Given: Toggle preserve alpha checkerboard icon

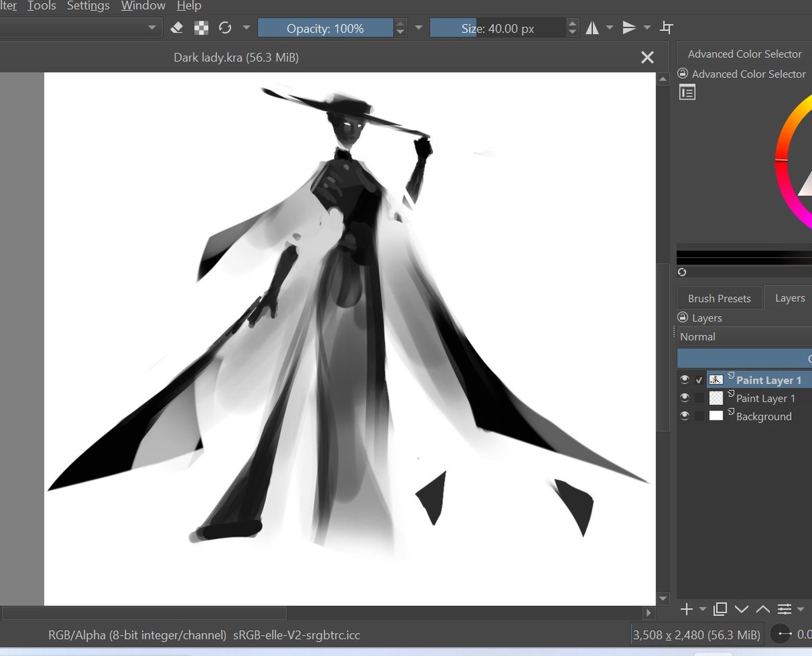Looking at the screenshot, I should 201,28.
